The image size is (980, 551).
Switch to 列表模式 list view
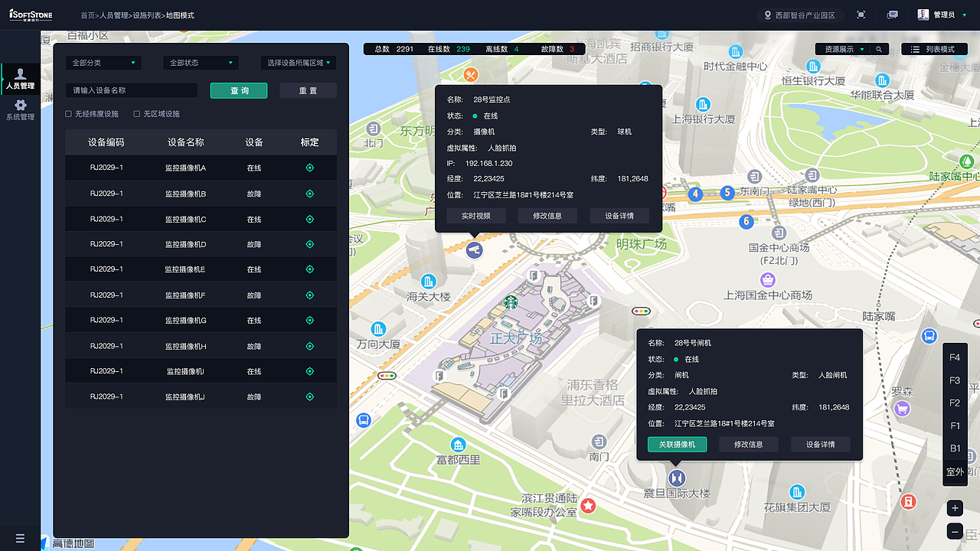click(x=933, y=49)
